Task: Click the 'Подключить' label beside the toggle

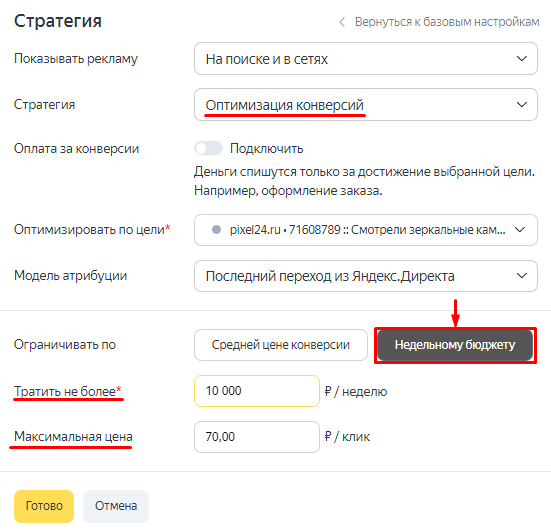Action: tap(267, 149)
